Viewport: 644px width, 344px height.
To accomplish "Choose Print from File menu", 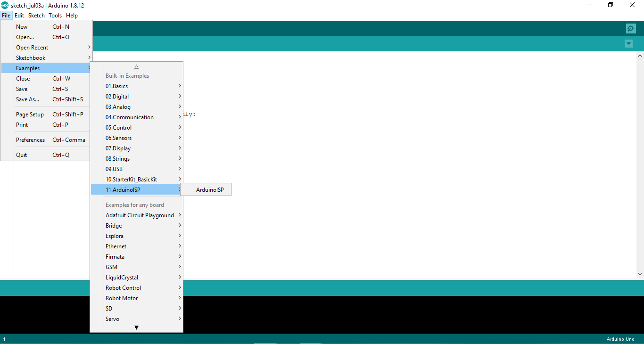I will (46, 125).
